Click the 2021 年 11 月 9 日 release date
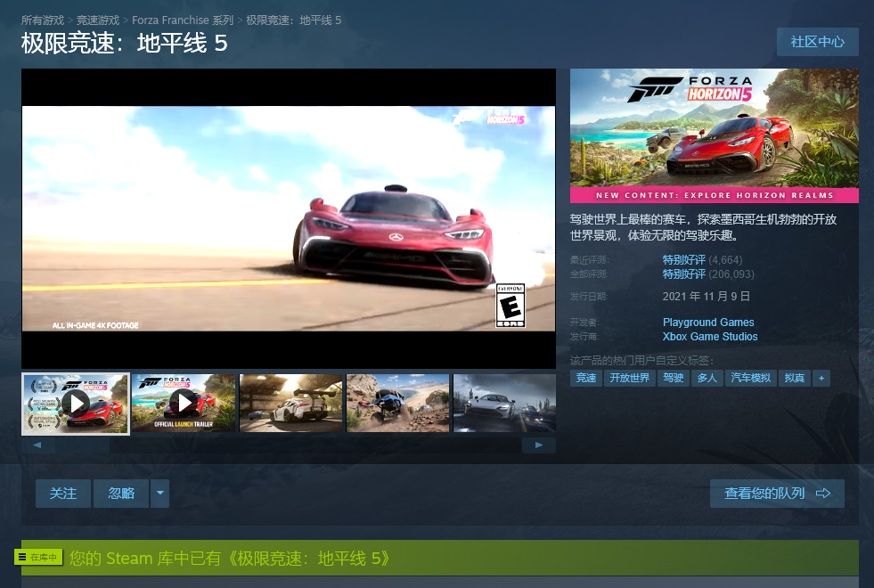The width and height of the screenshot is (874, 588). [706, 297]
